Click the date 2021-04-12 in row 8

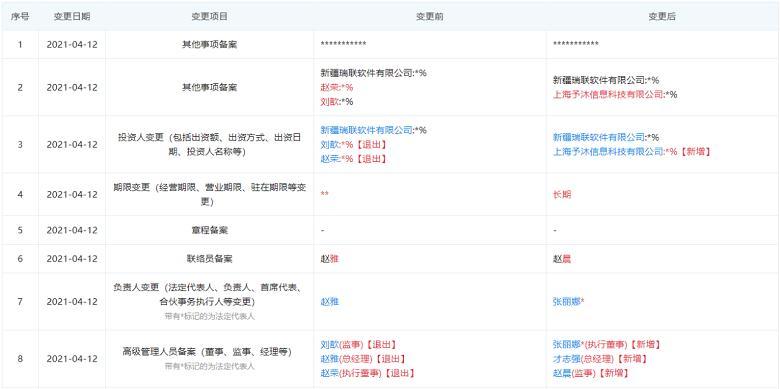[x=72, y=359]
